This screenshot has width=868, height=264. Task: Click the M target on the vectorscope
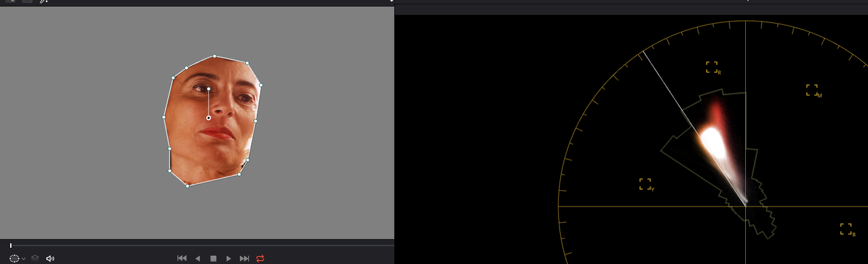812,90
